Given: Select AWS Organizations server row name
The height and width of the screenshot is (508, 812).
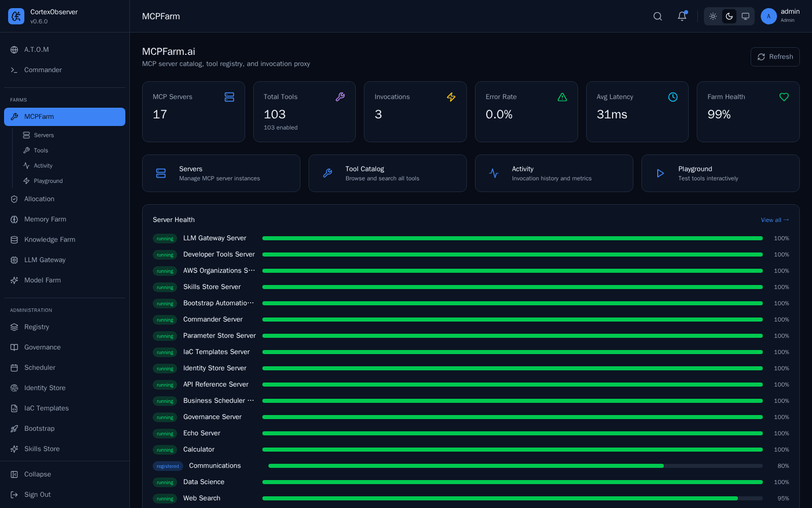Looking at the screenshot, I should coord(219,271).
